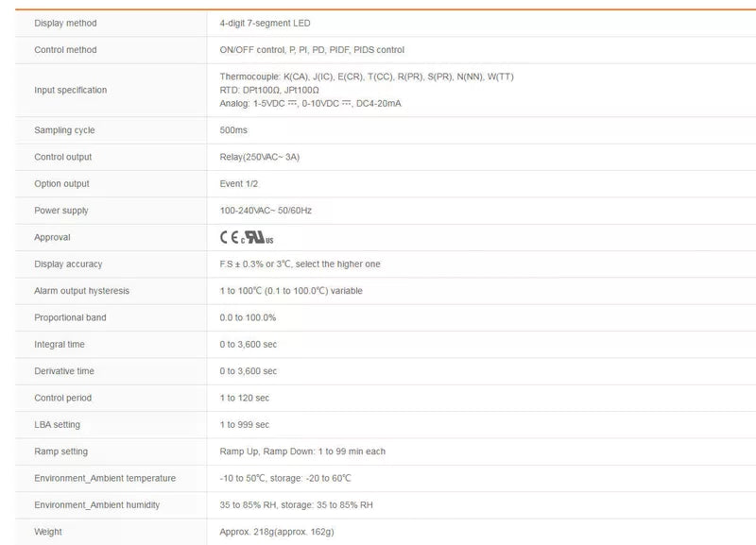Select the Proportional band 0.0 to 100.0% value
The height and width of the screenshot is (545, 756).
[248, 317]
